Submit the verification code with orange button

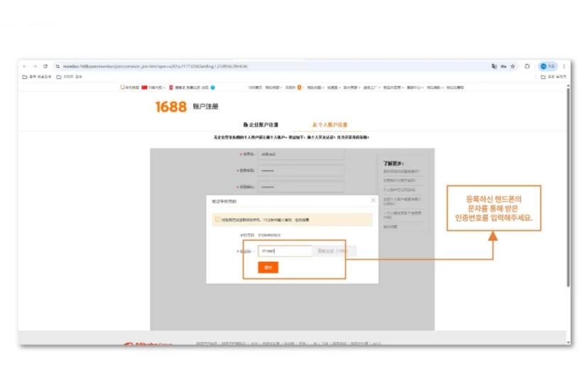click(x=268, y=268)
